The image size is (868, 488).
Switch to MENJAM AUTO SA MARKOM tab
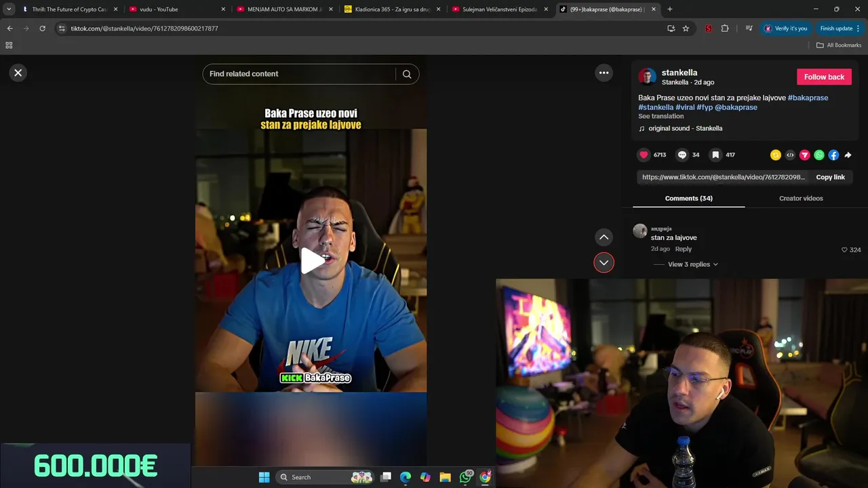285,9
